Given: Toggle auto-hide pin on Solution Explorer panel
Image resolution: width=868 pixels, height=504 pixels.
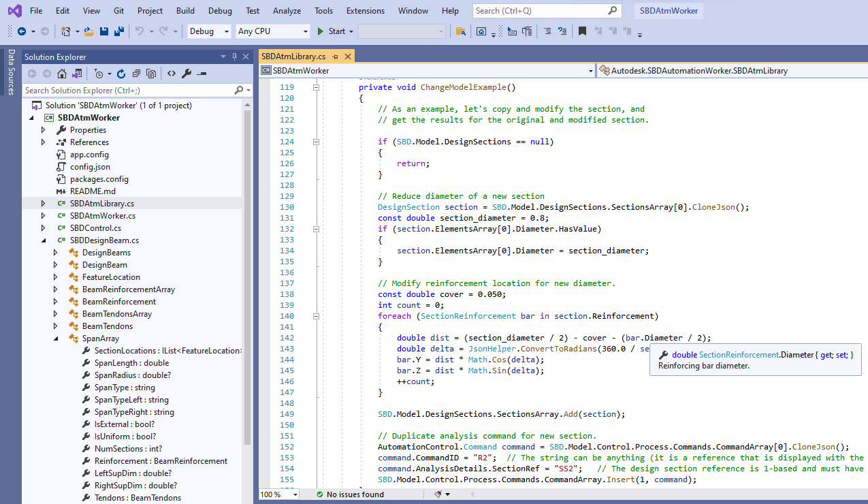Looking at the screenshot, I should coord(235,57).
